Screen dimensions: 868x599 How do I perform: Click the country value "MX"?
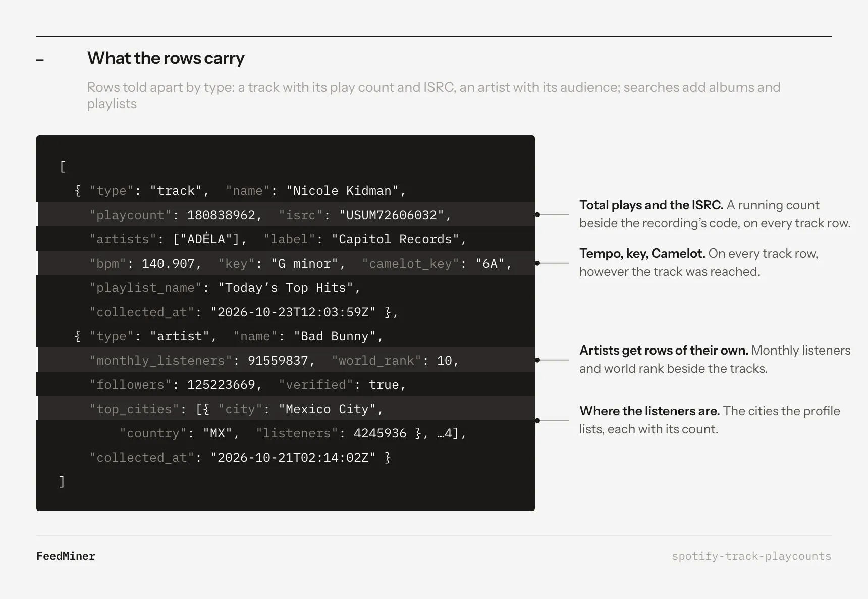point(218,433)
